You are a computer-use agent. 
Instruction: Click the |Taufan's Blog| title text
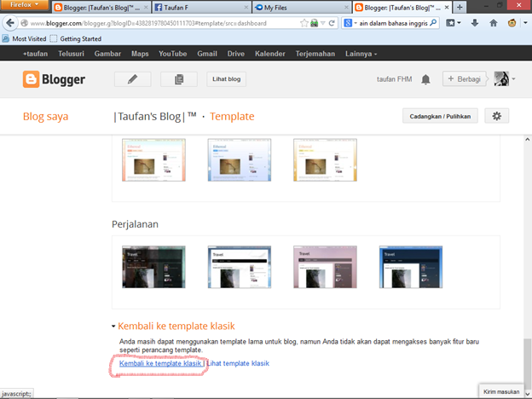click(155, 116)
